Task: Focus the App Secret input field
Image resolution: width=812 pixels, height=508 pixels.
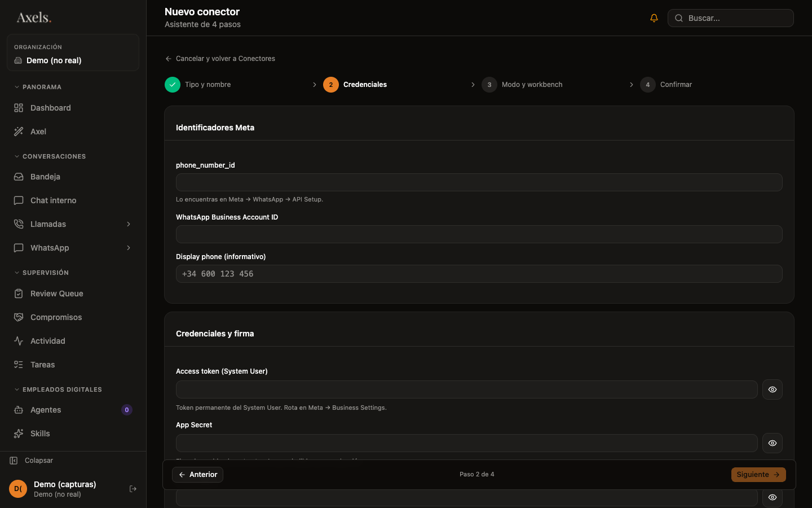Action: coord(467,443)
